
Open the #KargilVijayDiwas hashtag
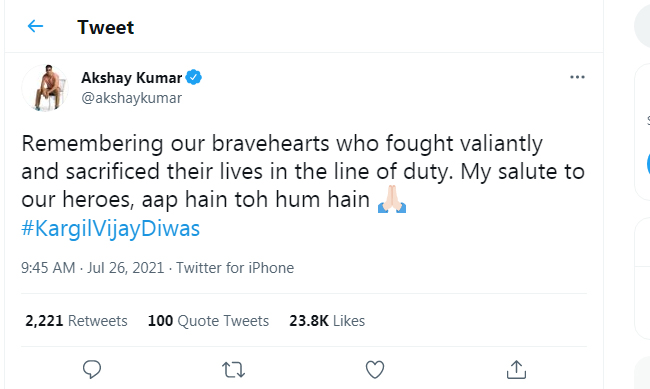coord(111,229)
